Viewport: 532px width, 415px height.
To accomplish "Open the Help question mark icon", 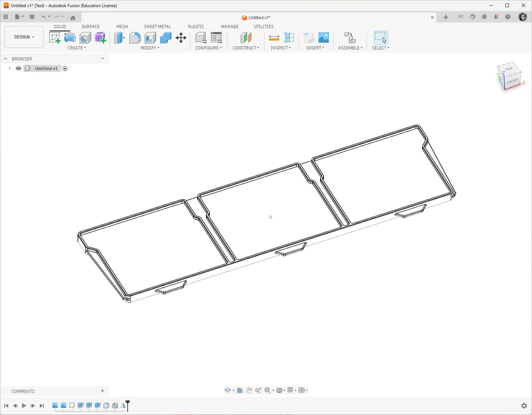I will point(508,17).
